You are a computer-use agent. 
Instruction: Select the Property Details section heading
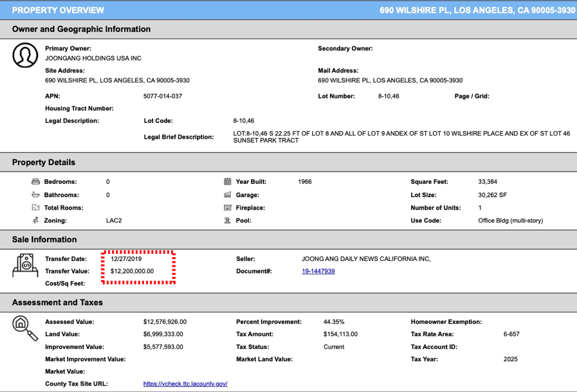(x=44, y=162)
